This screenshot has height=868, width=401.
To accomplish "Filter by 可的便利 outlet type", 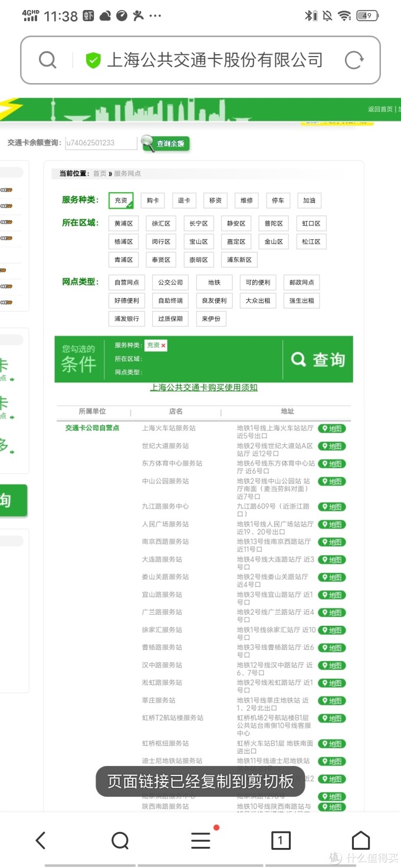I will [x=258, y=282].
